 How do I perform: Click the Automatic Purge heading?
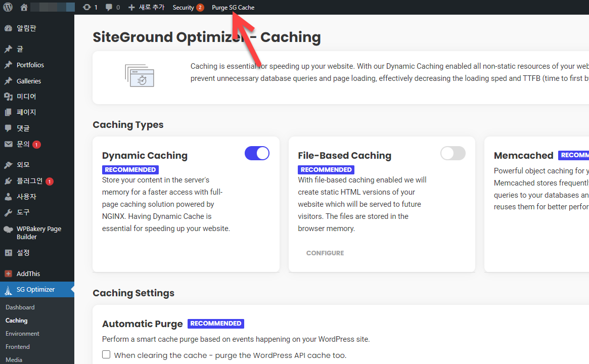pyautogui.click(x=143, y=324)
